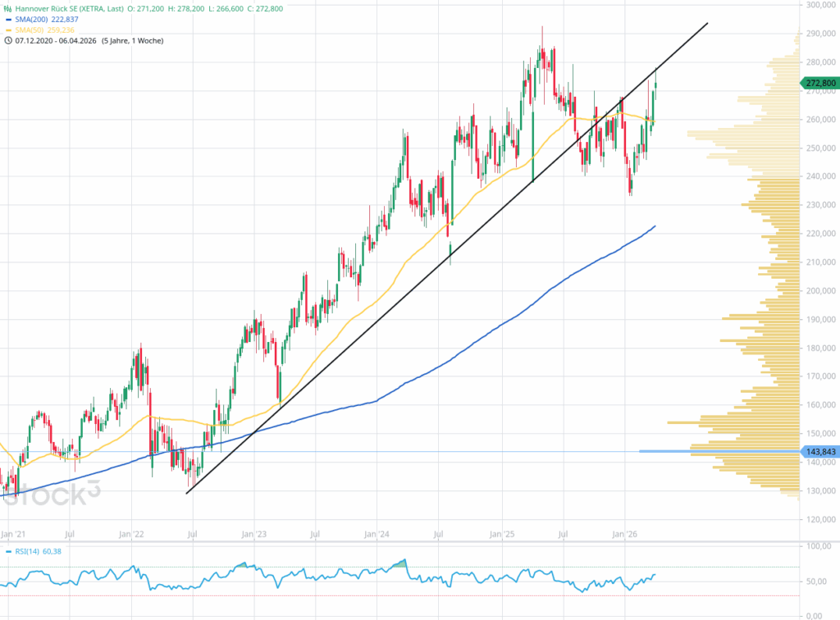Click the green 272,800 current price tag

[820, 83]
